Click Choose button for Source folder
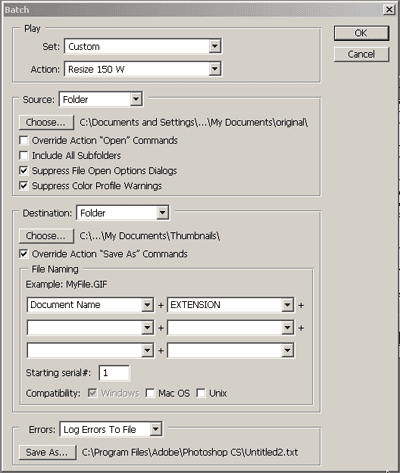Screen dimensions: 400x473 click(x=46, y=122)
